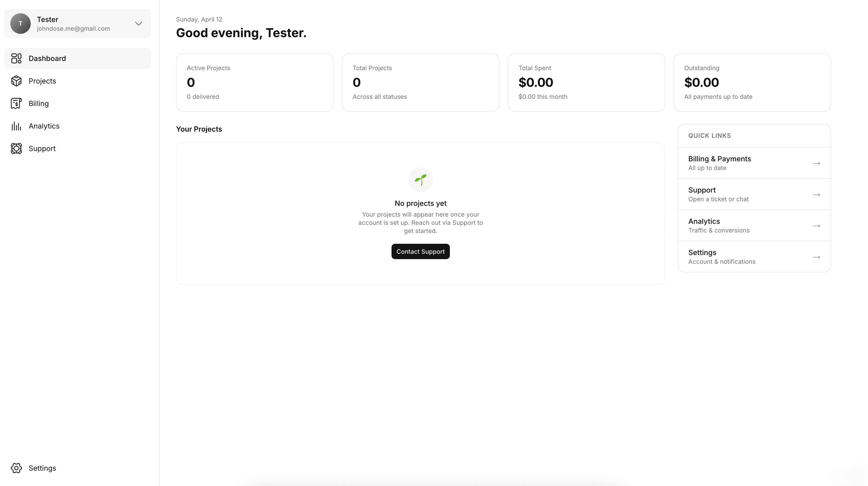Click the Tester avatar circle

tap(20, 24)
